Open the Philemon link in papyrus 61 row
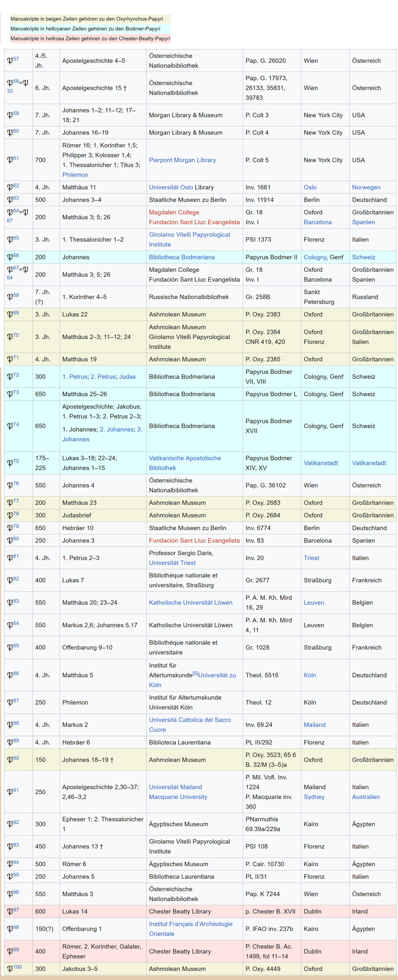Viewport: 398px width, 980px height. 75,174
